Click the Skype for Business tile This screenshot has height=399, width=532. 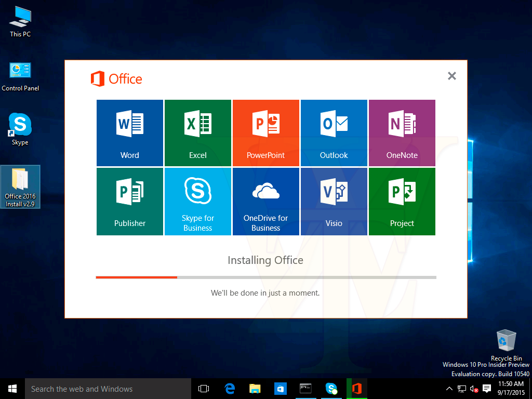tap(198, 202)
